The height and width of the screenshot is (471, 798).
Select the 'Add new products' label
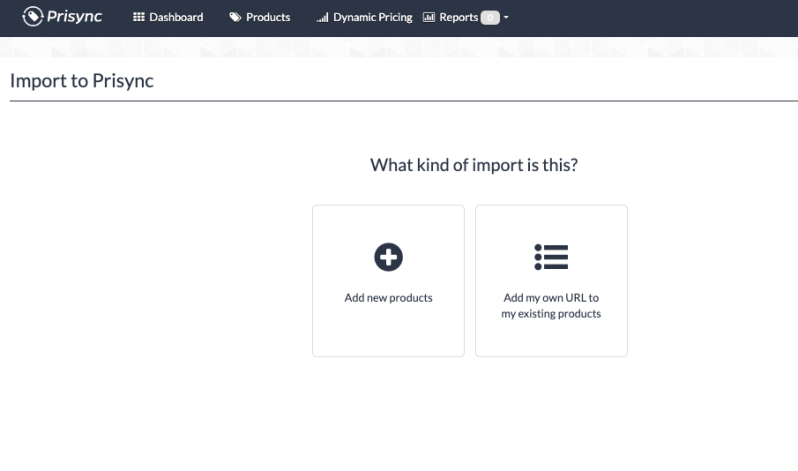coord(388,298)
